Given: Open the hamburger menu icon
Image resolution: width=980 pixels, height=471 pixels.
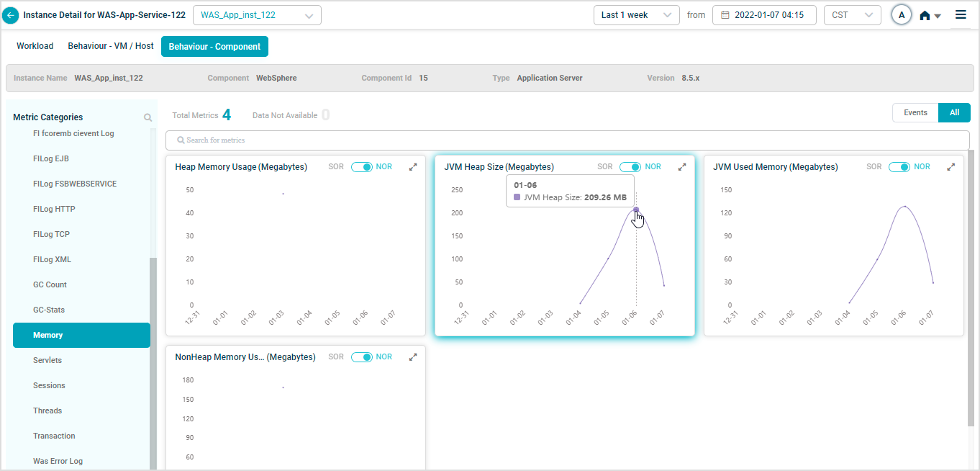Looking at the screenshot, I should (961, 14).
